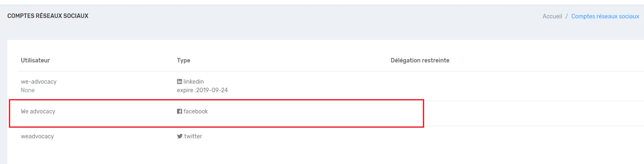Click the None text under we-advocacy
Viewport: 644px width, 164px height.
pos(28,90)
